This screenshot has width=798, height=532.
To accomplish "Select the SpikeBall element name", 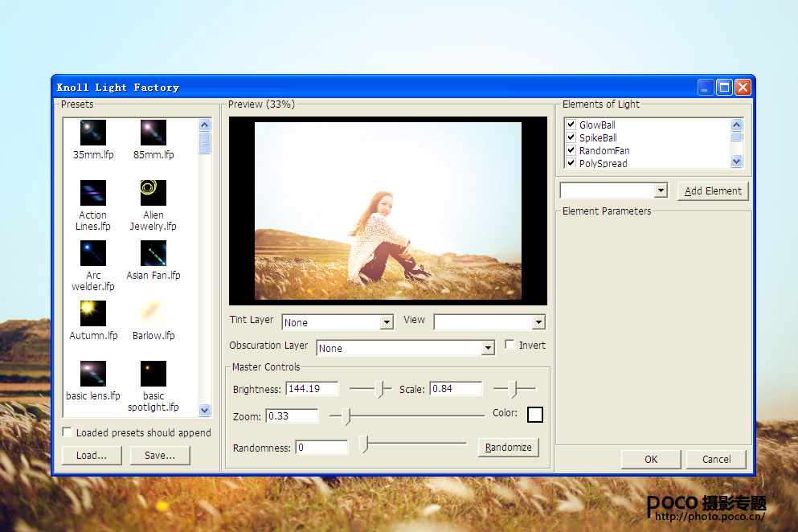I will pos(598,137).
